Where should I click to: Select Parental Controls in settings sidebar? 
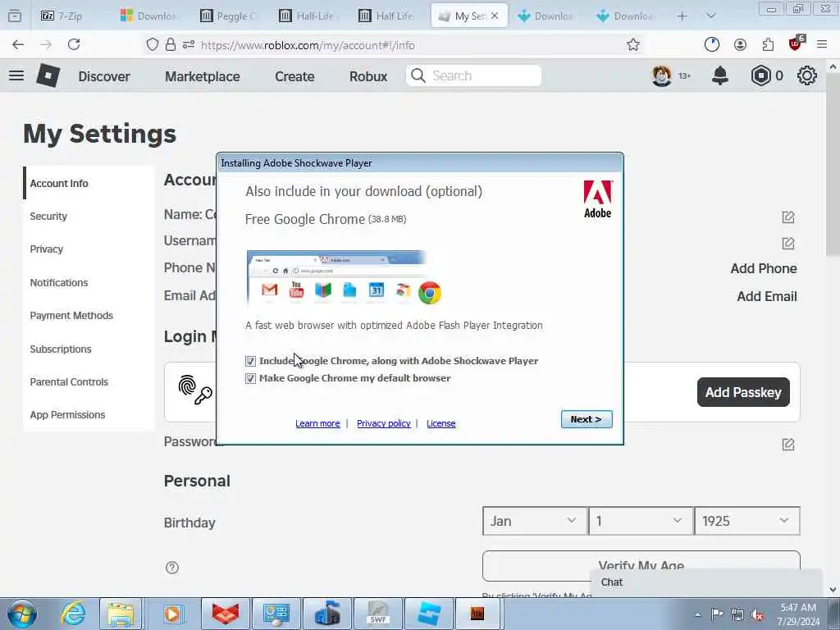69,382
